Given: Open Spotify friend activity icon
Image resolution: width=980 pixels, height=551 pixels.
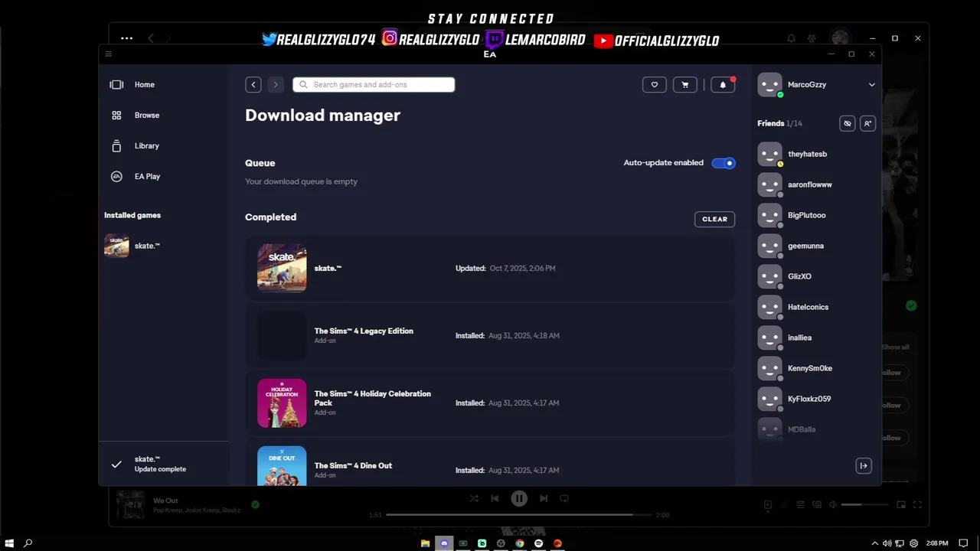Looking at the screenshot, I should tap(812, 38).
